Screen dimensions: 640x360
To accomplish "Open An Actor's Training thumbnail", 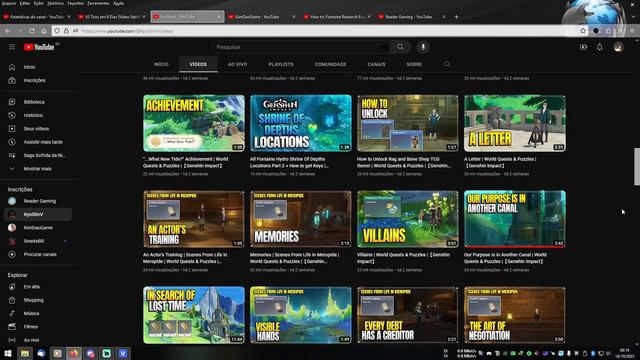I will point(194,219).
